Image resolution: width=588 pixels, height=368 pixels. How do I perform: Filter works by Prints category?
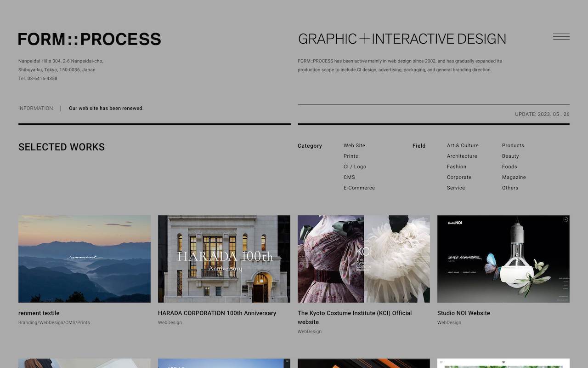click(x=351, y=156)
